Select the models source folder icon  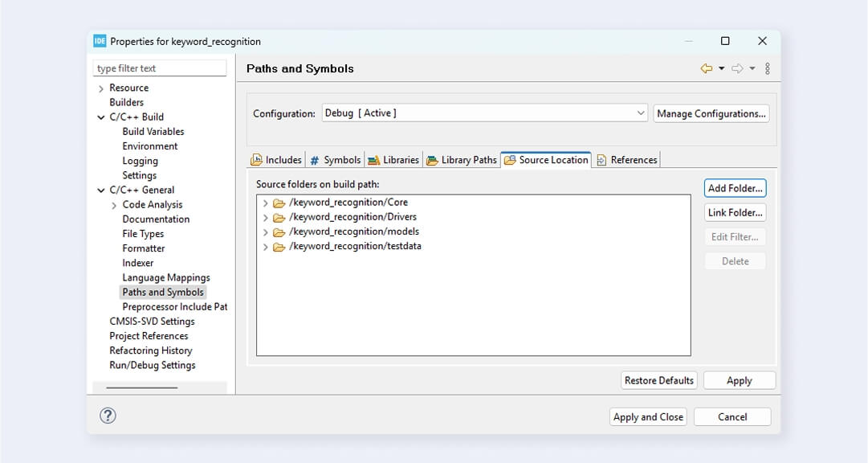pos(279,232)
